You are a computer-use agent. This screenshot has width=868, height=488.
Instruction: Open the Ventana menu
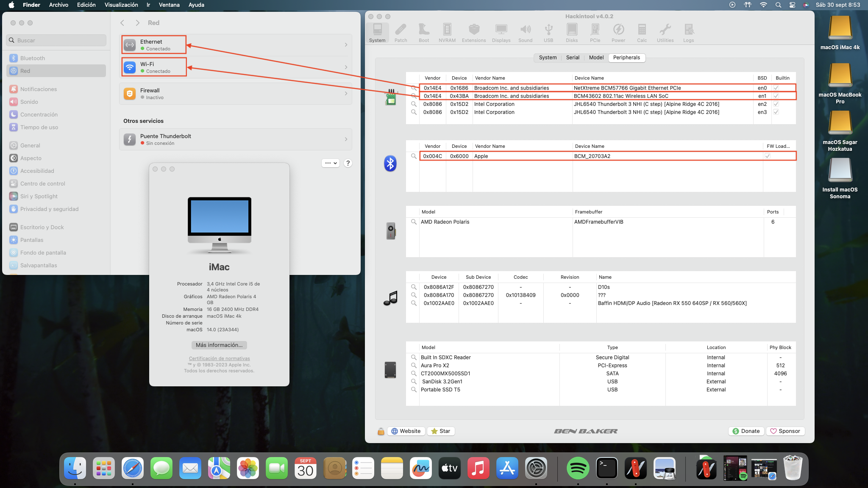[169, 5]
